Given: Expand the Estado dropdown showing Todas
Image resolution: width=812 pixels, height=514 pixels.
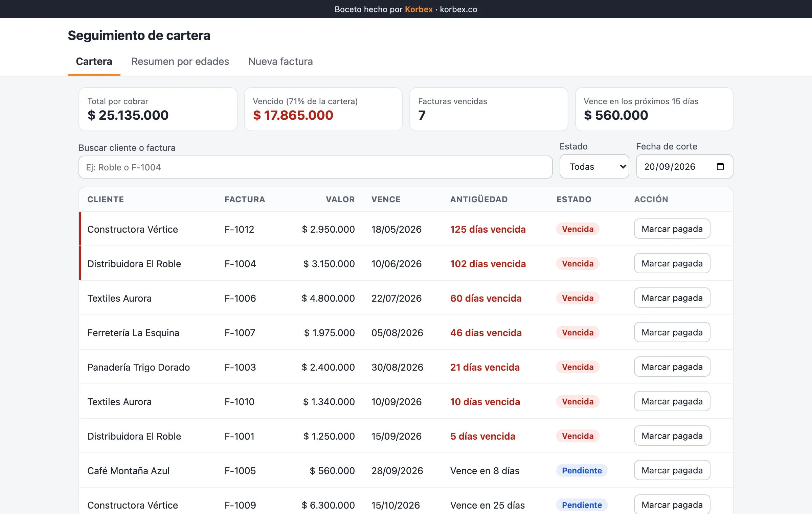Looking at the screenshot, I should click(594, 166).
